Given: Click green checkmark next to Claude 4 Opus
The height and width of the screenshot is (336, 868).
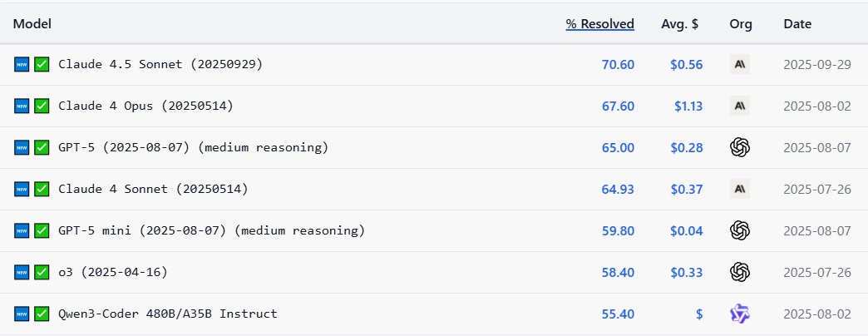Looking at the screenshot, I should point(42,106).
